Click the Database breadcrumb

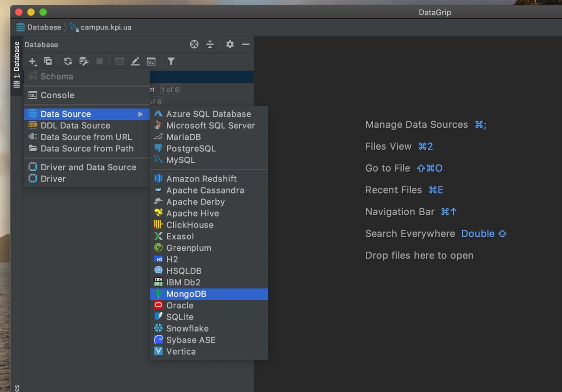[x=39, y=27]
